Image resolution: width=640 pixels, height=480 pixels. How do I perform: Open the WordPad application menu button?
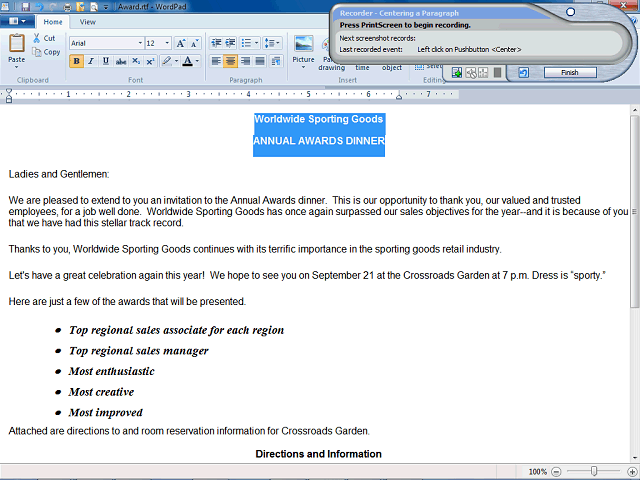17,21
